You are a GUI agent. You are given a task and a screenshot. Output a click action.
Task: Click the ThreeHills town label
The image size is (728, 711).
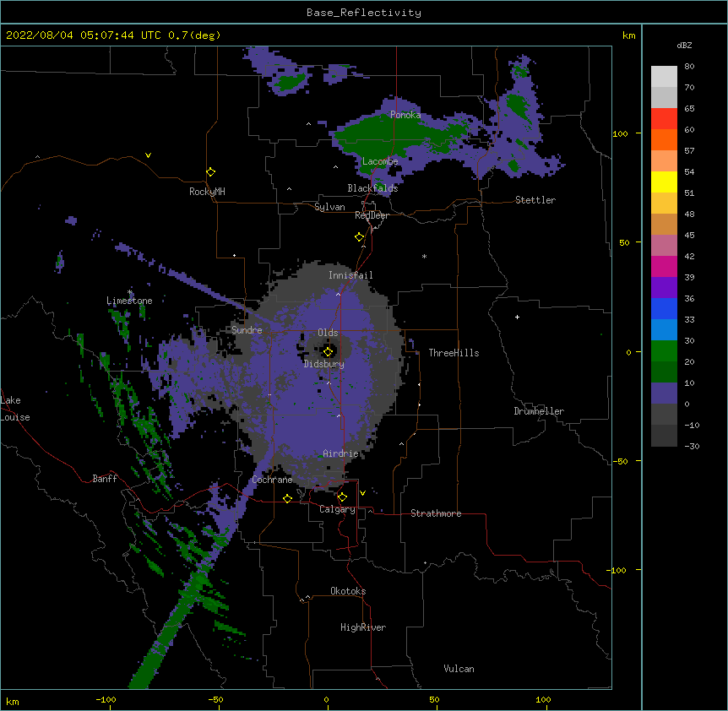click(x=454, y=353)
